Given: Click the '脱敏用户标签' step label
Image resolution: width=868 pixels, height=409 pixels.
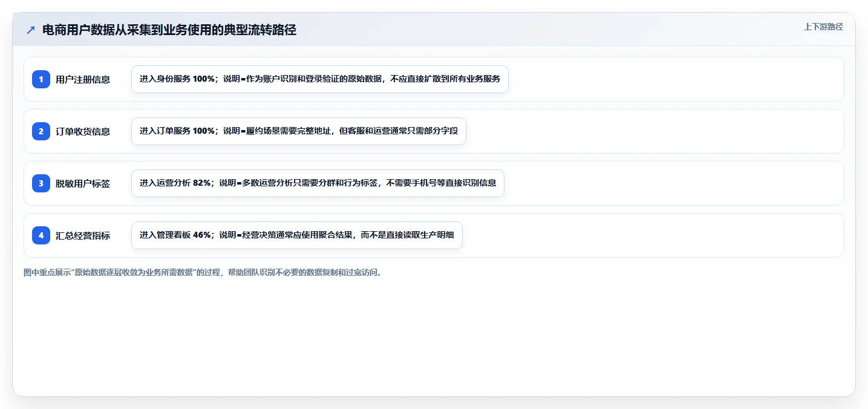Looking at the screenshot, I should 83,183.
